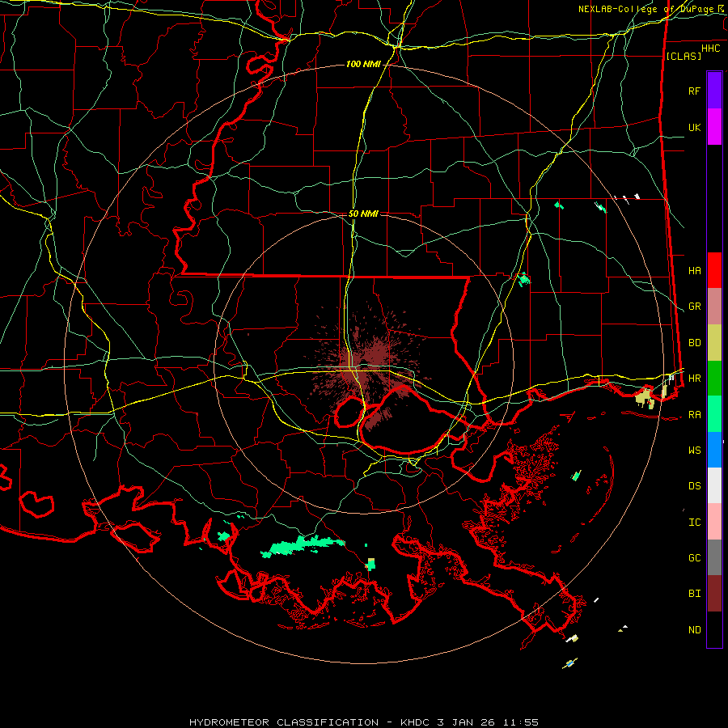The image size is (728, 728).
Task: Click the ND legend label
Action: tap(694, 630)
